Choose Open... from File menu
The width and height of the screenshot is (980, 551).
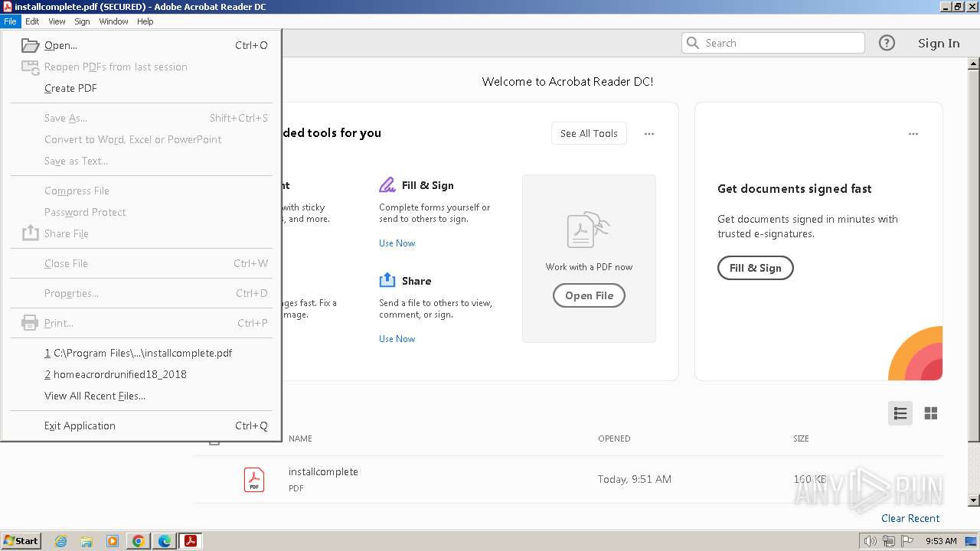point(142,45)
